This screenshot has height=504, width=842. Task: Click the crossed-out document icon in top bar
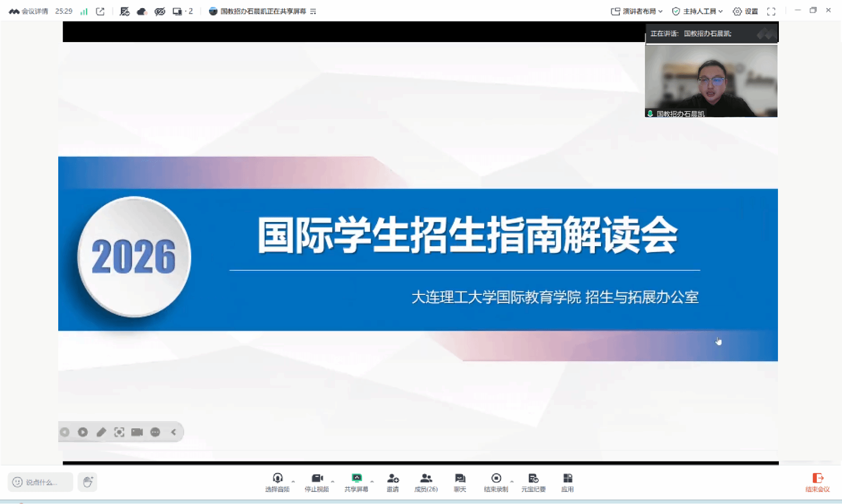[125, 12]
